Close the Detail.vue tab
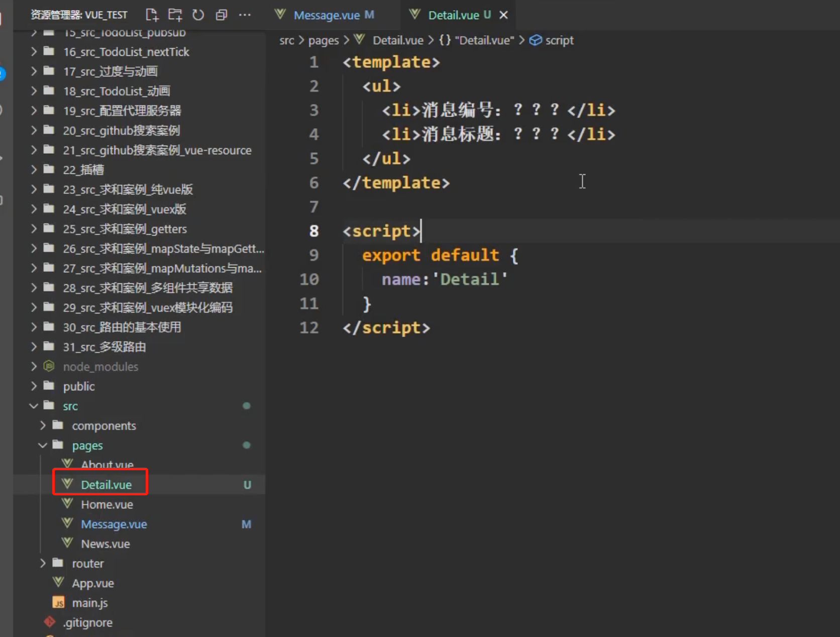This screenshot has width=840, height=637. (503, 15)
